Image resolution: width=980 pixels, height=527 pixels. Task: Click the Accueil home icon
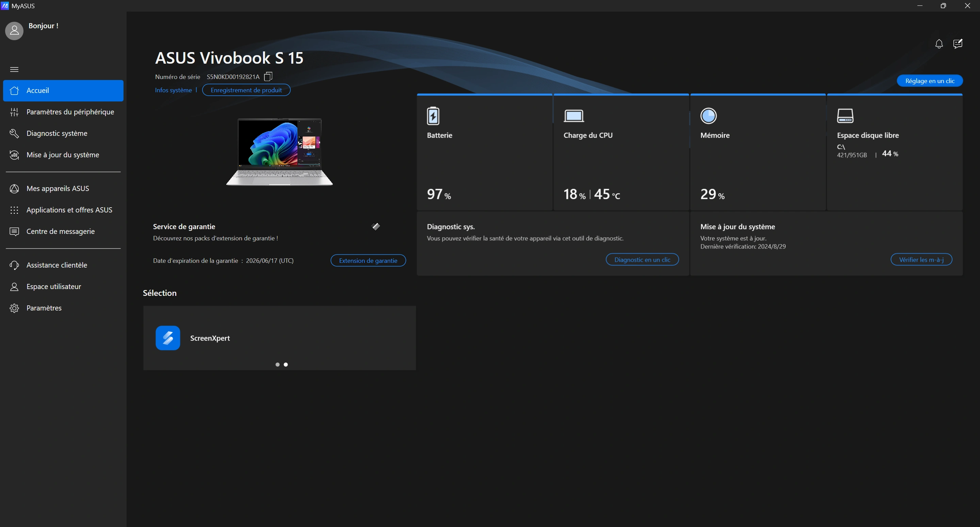(14, 91)
